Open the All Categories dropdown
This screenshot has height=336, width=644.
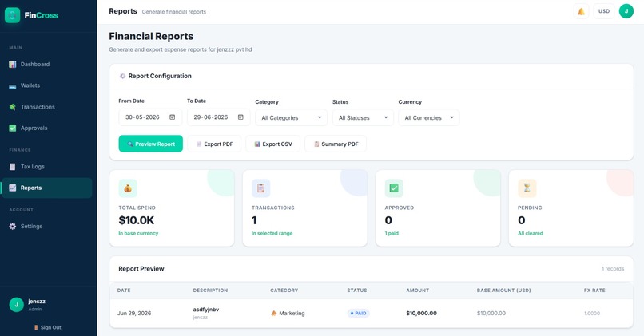pyautogui.click(x=291, y=118)
